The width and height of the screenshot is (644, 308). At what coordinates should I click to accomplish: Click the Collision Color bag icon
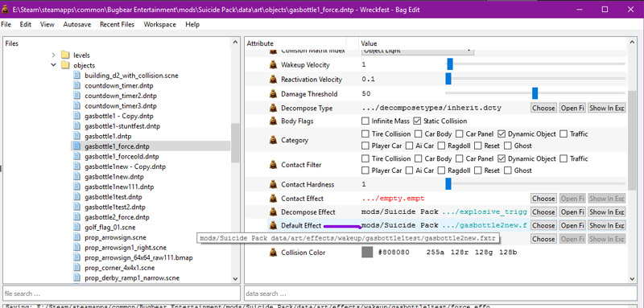click(273, 253)
